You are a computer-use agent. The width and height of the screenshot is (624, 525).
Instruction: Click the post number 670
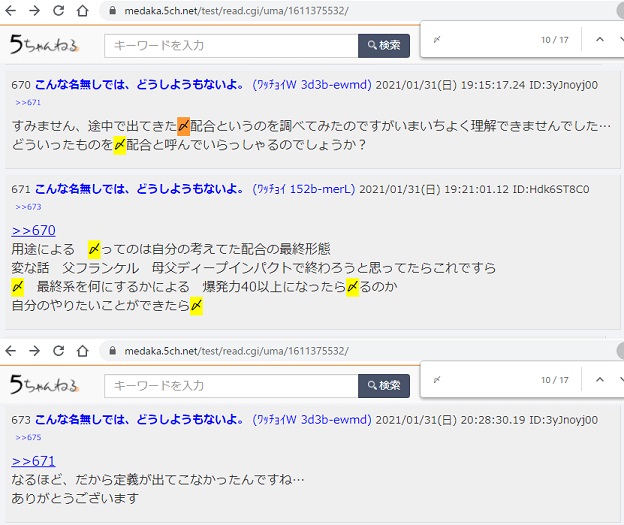click(21, 85)
